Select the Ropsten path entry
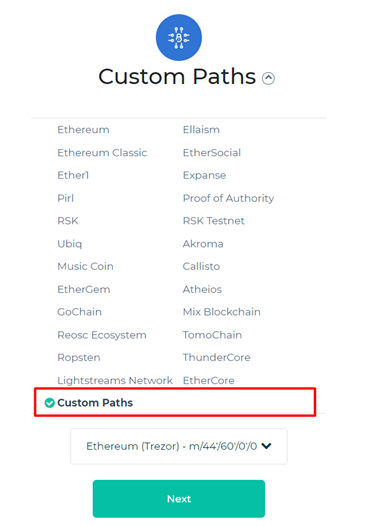The image size is (369, 526). 79,358
